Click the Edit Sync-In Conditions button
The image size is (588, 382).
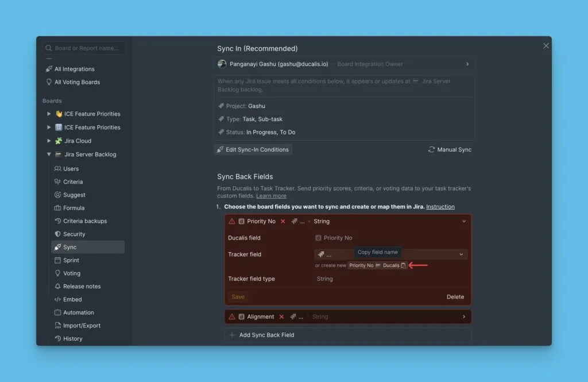pos(253,150)
